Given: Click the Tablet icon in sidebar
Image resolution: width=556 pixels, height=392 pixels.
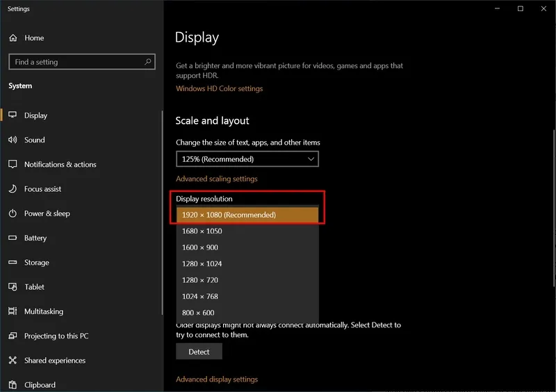Looking at the screenshot, I should [x=13, y=287].
